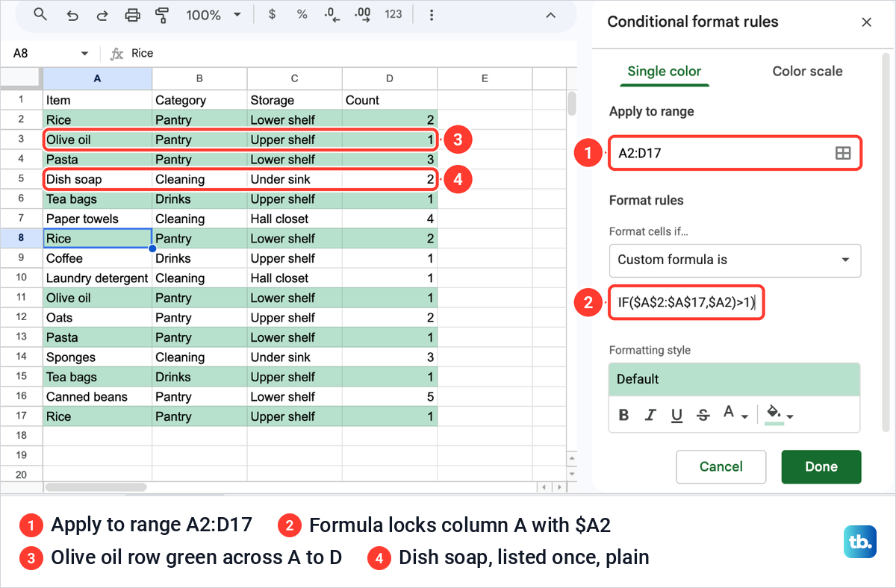The image size is (896, 588).
Task: Click the Coffee cell
Action: click(x=97, y=258)
